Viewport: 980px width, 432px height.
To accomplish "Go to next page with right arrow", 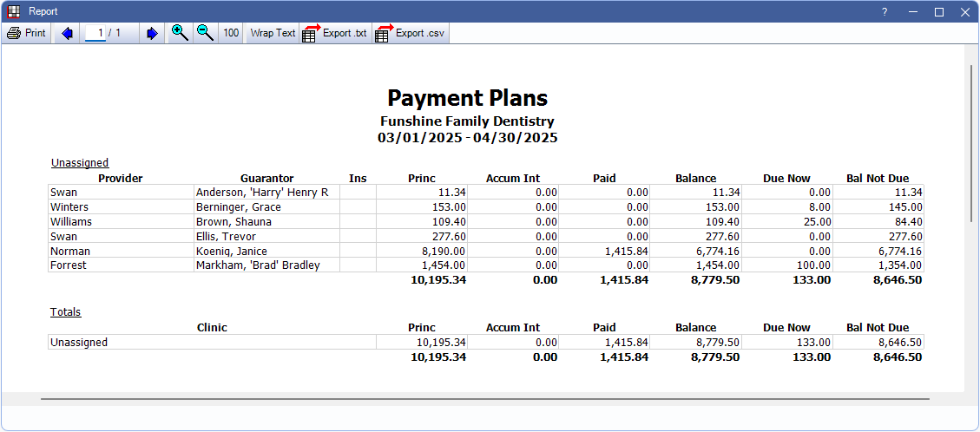I will 152,33.
